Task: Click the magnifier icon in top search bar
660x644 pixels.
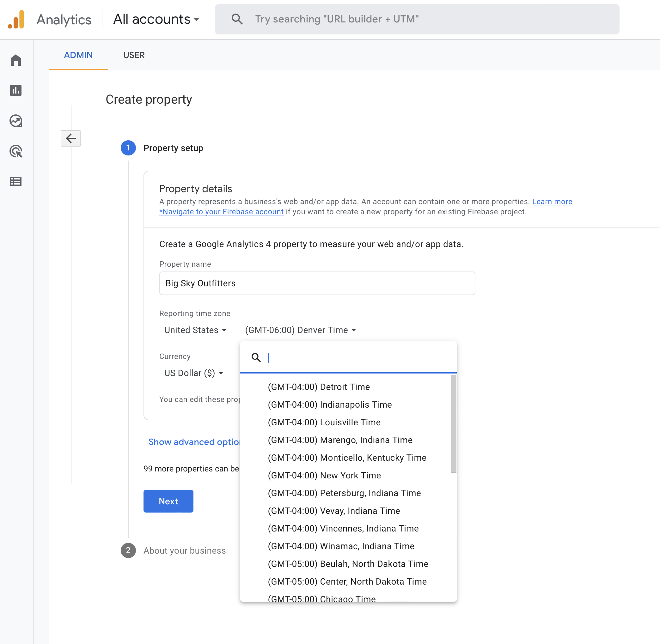Action: (237, 19)
